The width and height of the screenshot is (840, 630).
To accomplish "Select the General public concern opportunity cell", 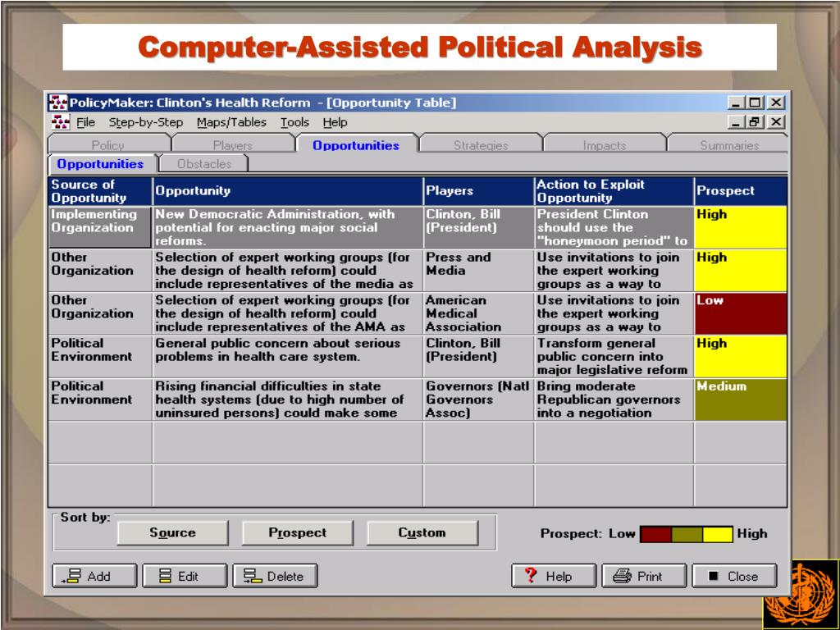I will 288,356.
